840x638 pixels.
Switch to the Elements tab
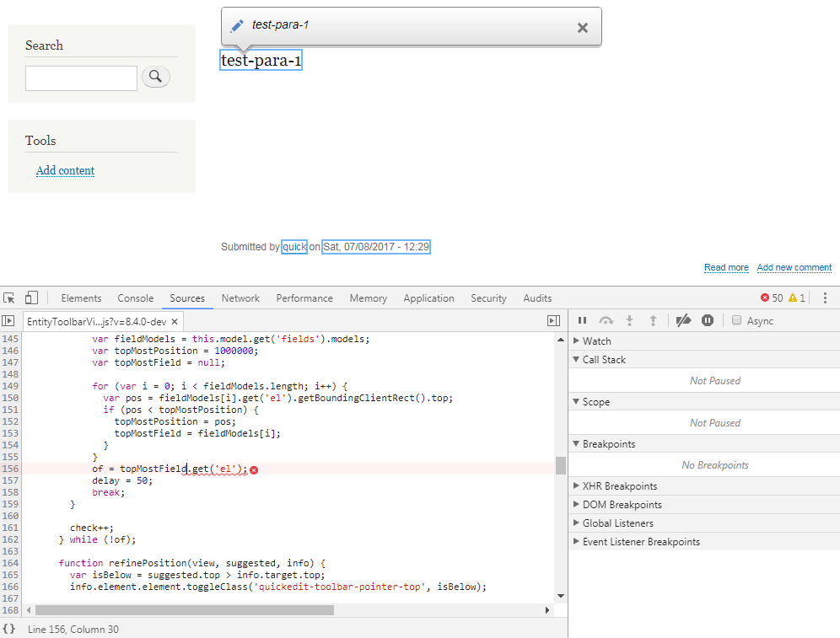(81, 298)
